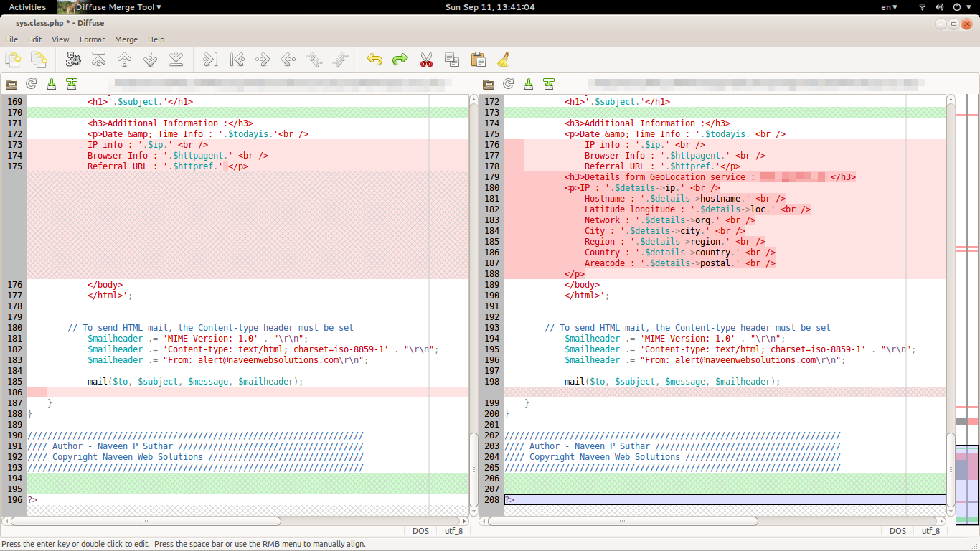The height and width of the screenshot is (551, 980).
Task: Open a file via the left pane folder icon
Action: [x=11, y=84]
